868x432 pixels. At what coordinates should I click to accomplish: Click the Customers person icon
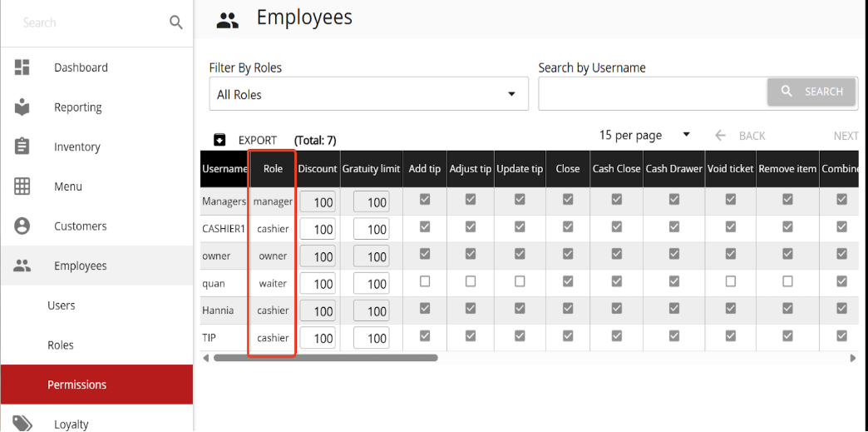(22, 226)
